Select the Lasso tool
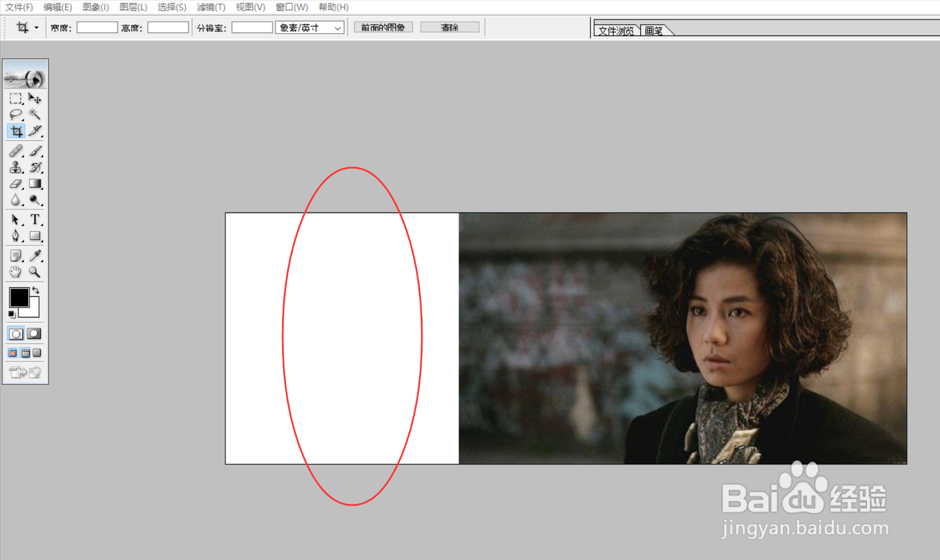Viewport: 940px width, 560px height. (x=16, y=114)
